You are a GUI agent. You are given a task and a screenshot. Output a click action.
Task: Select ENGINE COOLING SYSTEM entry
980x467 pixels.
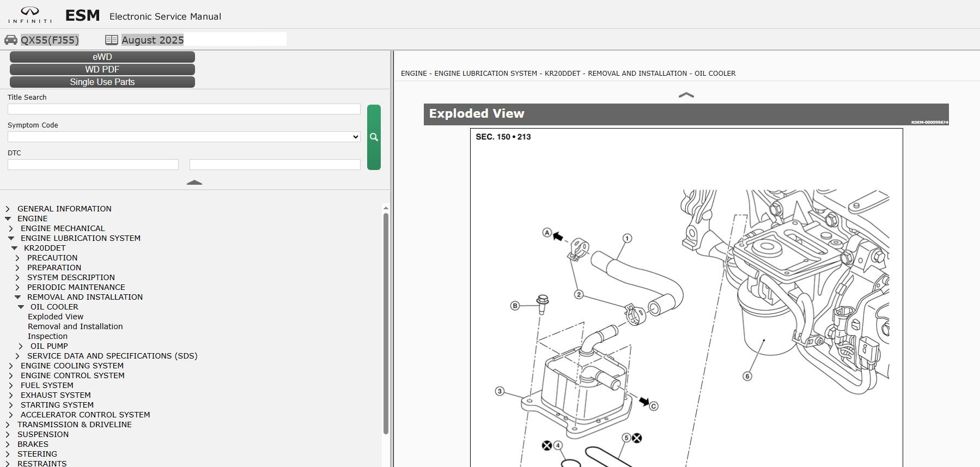pyautogui.click(x=72, y=366)
